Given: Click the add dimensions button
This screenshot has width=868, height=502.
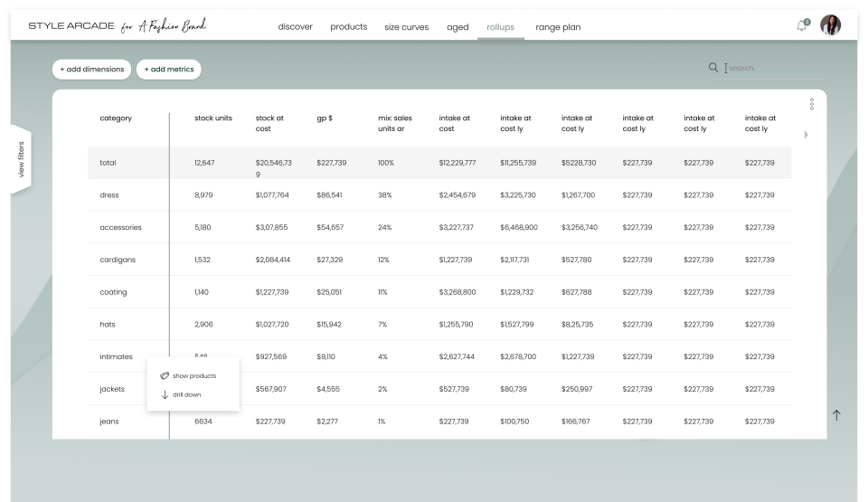Looking at the screenshot, I should (x=92, y=70).
